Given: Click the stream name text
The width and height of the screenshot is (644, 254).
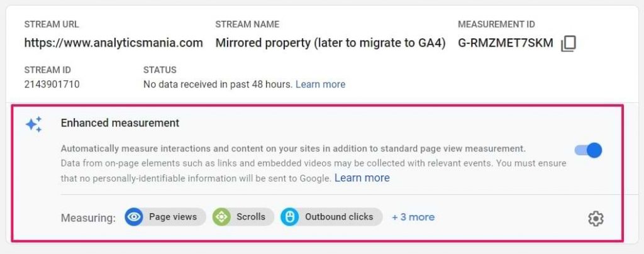Looking at the screenshot, I should (x=330, y=43).
